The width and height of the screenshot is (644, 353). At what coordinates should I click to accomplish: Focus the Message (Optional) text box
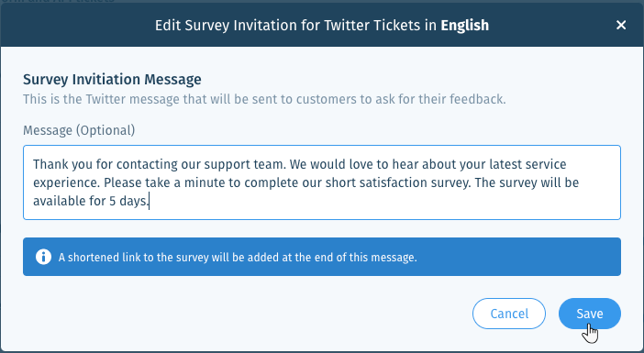pyautogui.click(x=322, y=182)
